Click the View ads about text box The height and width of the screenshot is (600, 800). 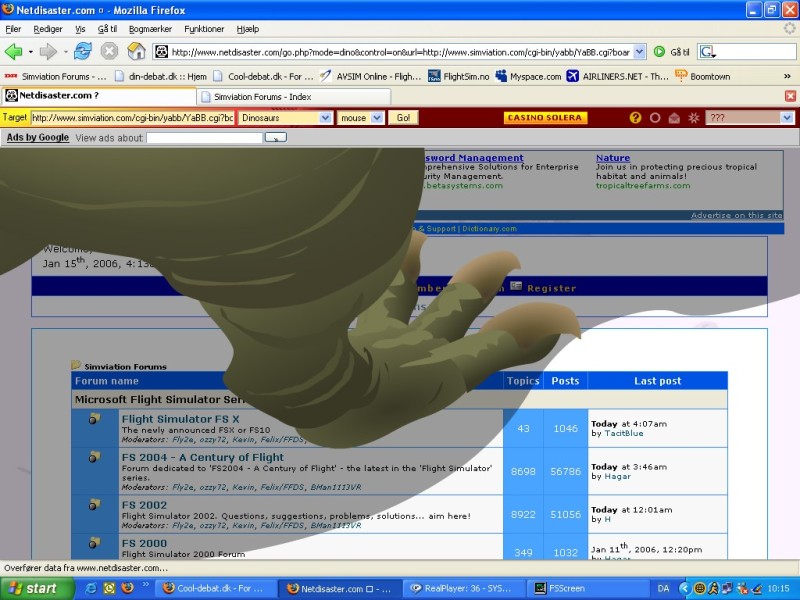(x=205, y=138)
